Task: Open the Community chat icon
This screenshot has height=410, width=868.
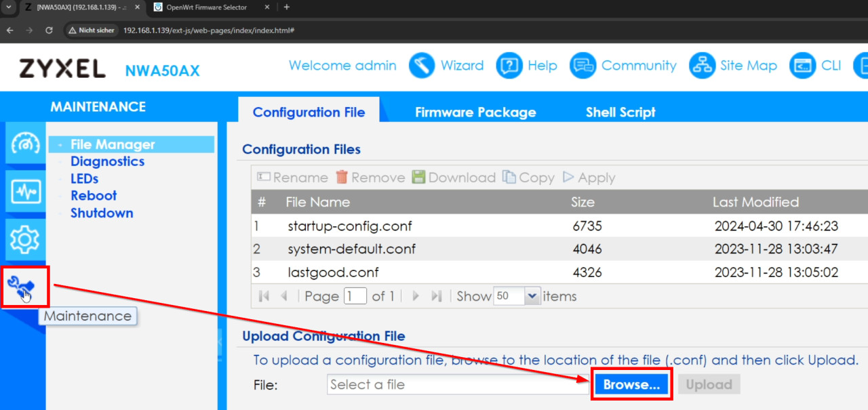Action: pyautogui.click(x=583, y=66)
